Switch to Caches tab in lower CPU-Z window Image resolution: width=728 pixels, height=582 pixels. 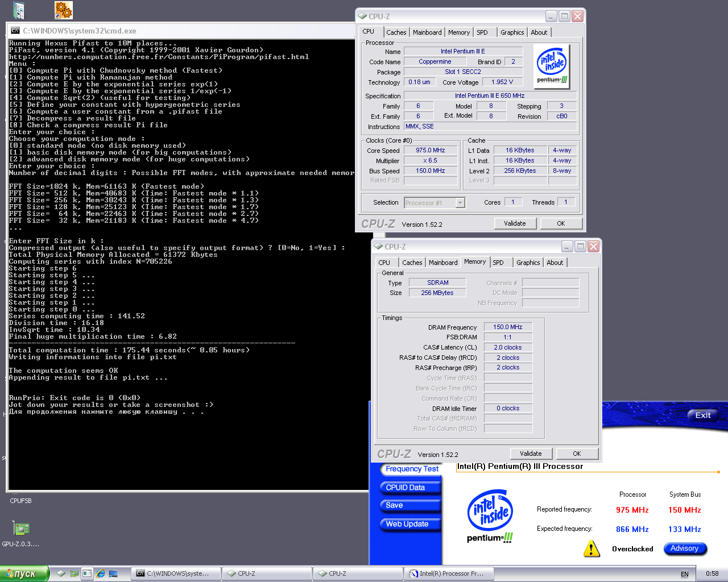[x=412, y=263]
